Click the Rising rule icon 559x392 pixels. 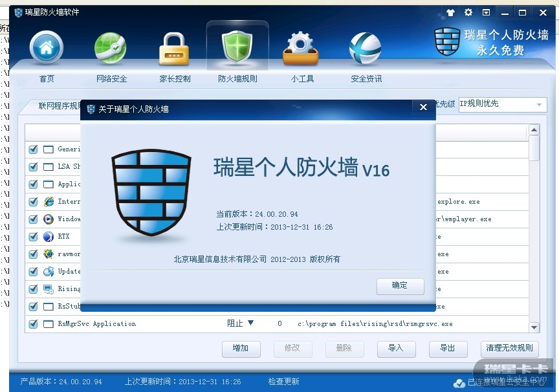click(49, 289)
